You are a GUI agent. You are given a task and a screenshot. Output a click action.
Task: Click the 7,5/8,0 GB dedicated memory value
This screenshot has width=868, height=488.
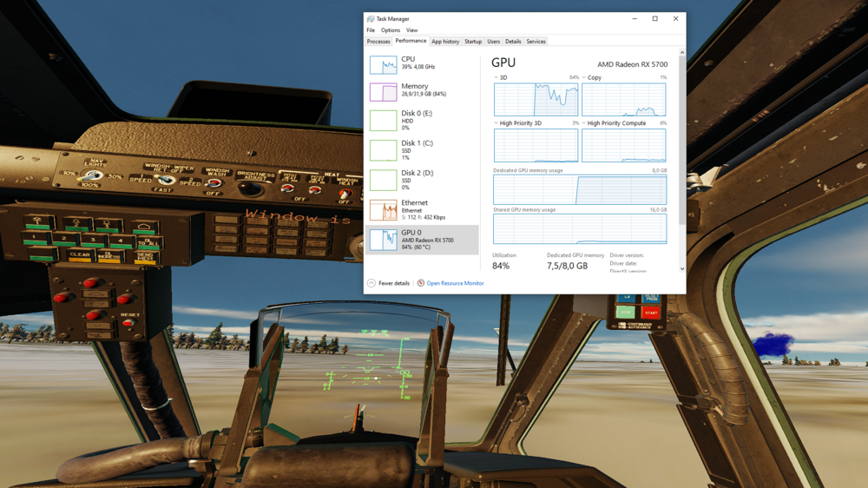(x=567, y=266)
